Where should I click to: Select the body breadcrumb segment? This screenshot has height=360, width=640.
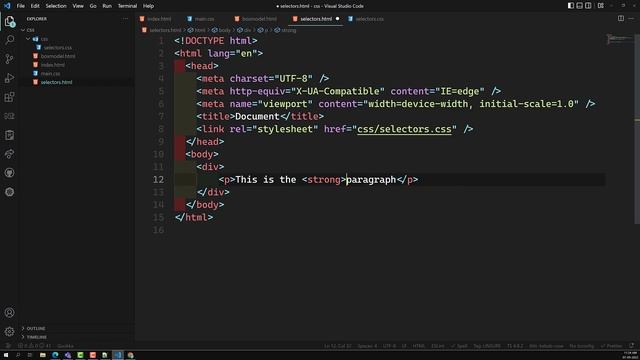[x=222, y=30]
